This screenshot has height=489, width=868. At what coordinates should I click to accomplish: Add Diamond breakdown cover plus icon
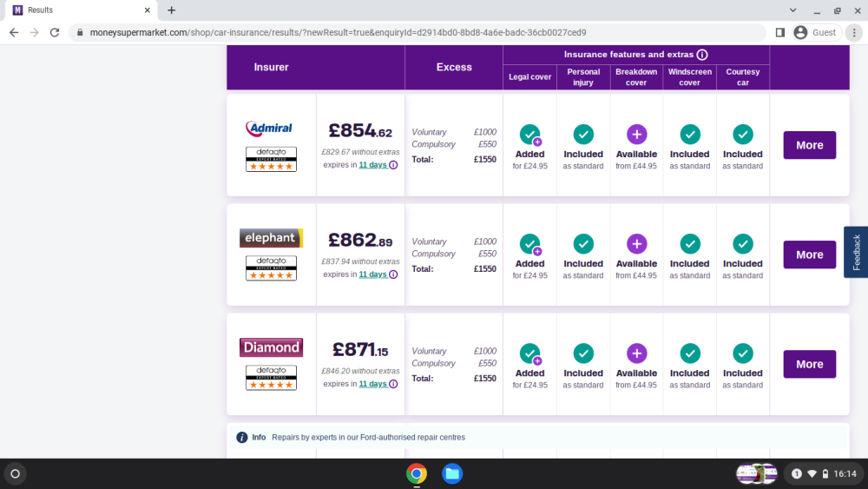[636, 354]
